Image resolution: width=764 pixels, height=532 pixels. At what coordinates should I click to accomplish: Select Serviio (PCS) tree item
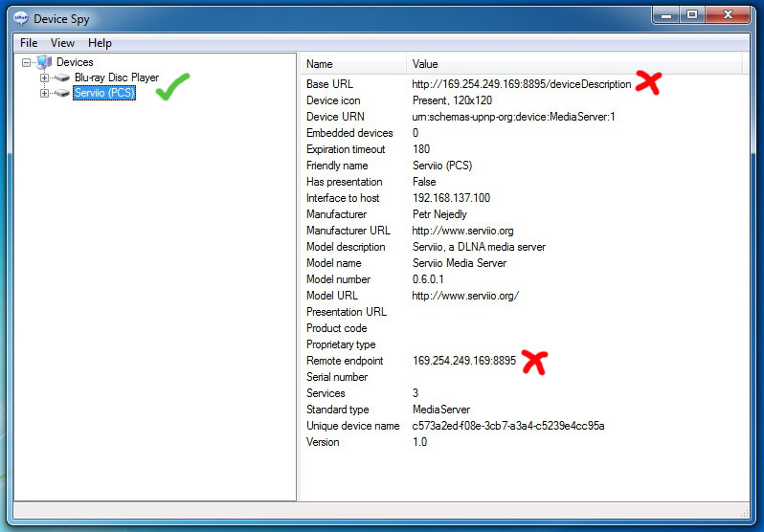tap(104, 93)
